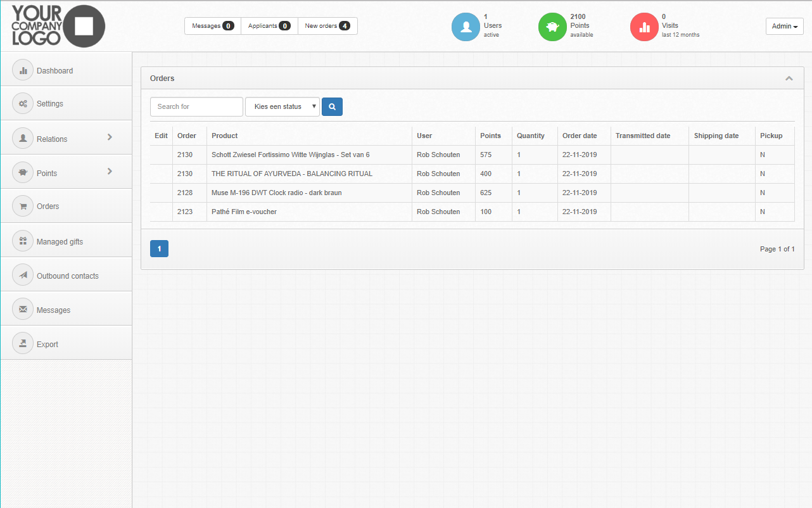
Task: Focus the 'Search for' input field
Action: (x=196, y=106)
